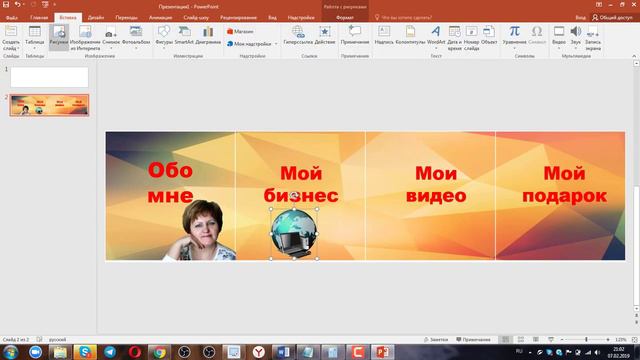
Task: Open the WordArt gallery
Action: coord(436,37)
